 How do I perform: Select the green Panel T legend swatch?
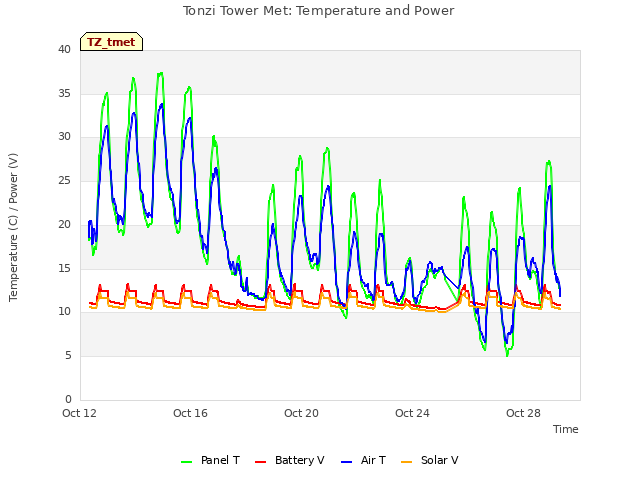(187, 462)
